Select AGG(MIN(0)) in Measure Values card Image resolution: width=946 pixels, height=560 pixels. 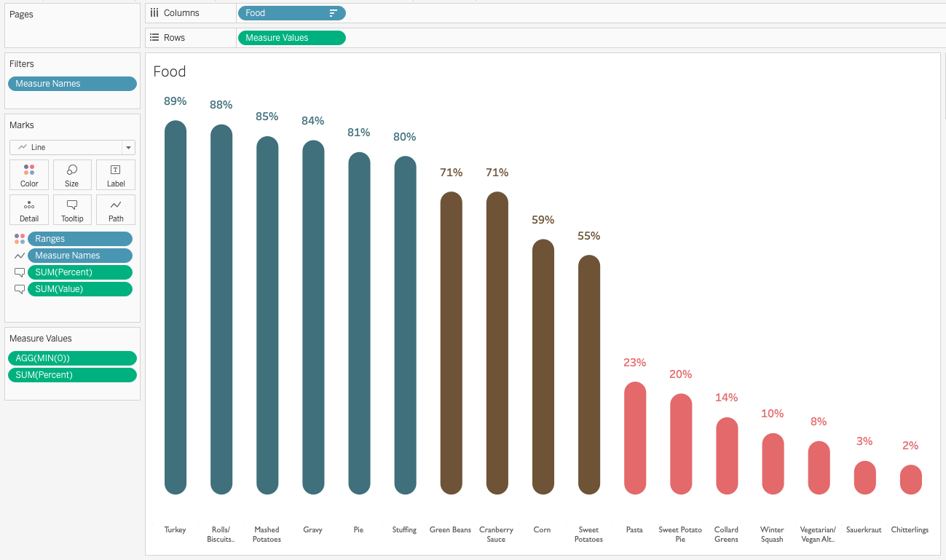pos(72,358)
